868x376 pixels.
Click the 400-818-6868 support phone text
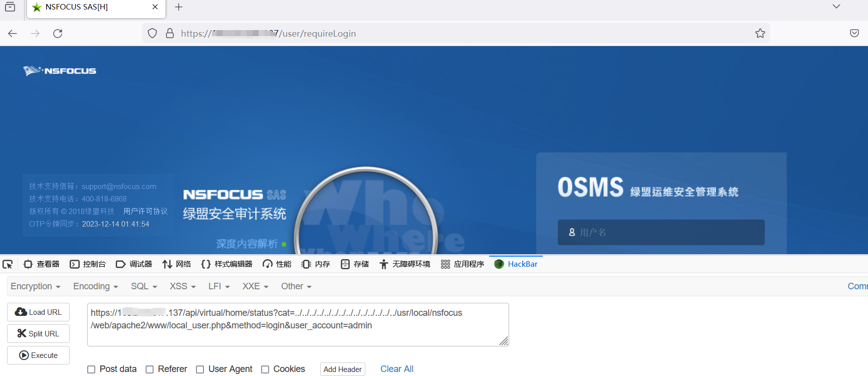pyautogui.click(x=104, y=199)
